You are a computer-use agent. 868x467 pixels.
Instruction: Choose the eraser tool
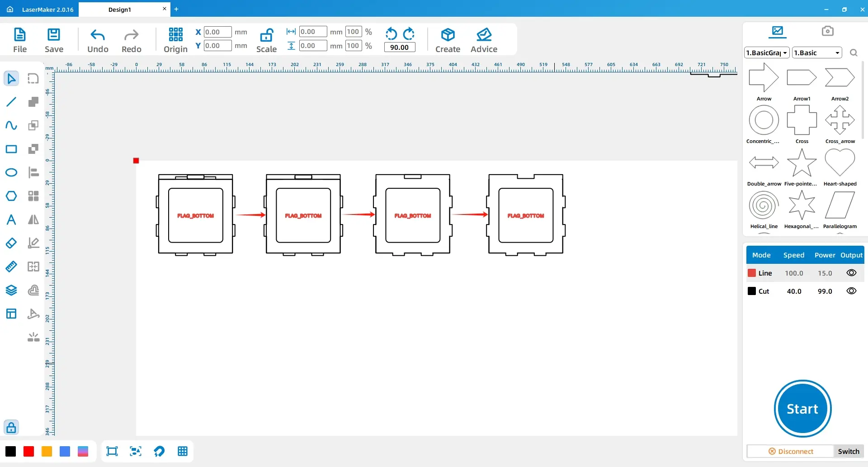click(11, 243)
